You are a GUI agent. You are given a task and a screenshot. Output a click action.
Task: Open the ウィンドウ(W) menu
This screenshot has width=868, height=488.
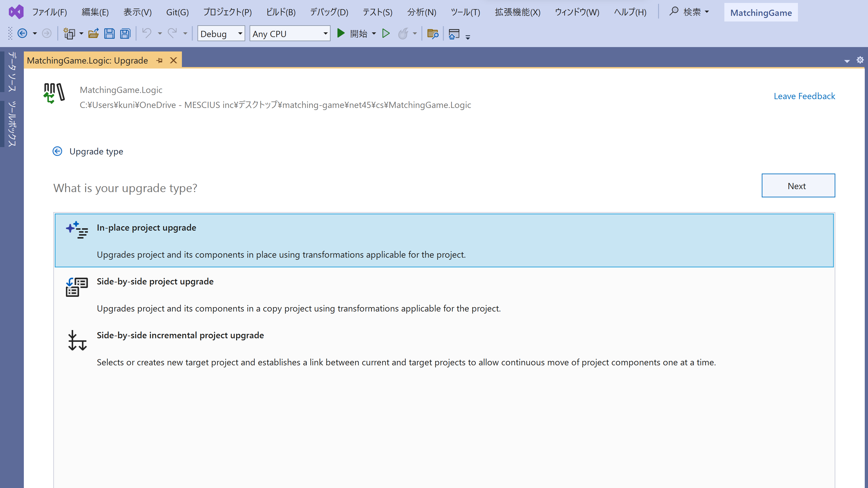pos(577,12)
